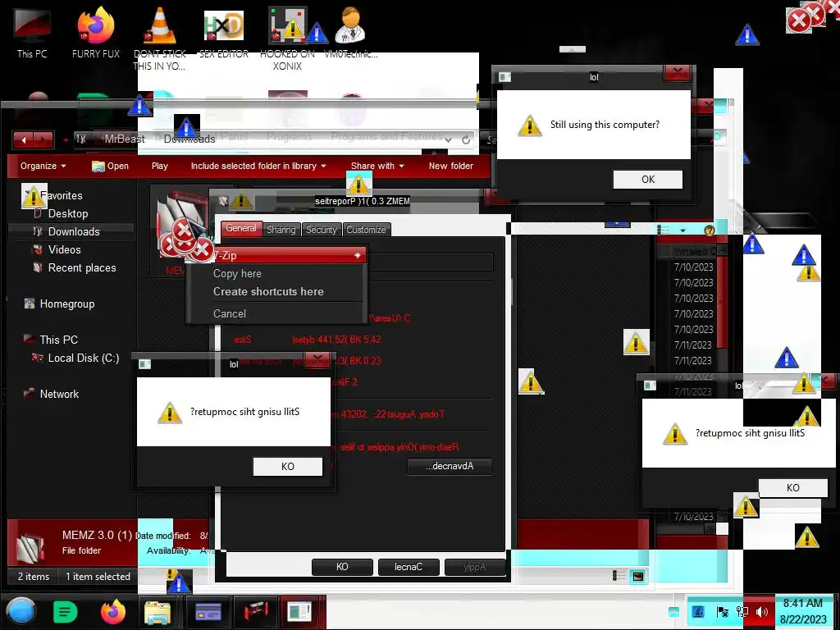840x630 pixels.
Task: Open the DONT STICK THIS IN YO... VLC shortcut
Action: coord(160,38)
